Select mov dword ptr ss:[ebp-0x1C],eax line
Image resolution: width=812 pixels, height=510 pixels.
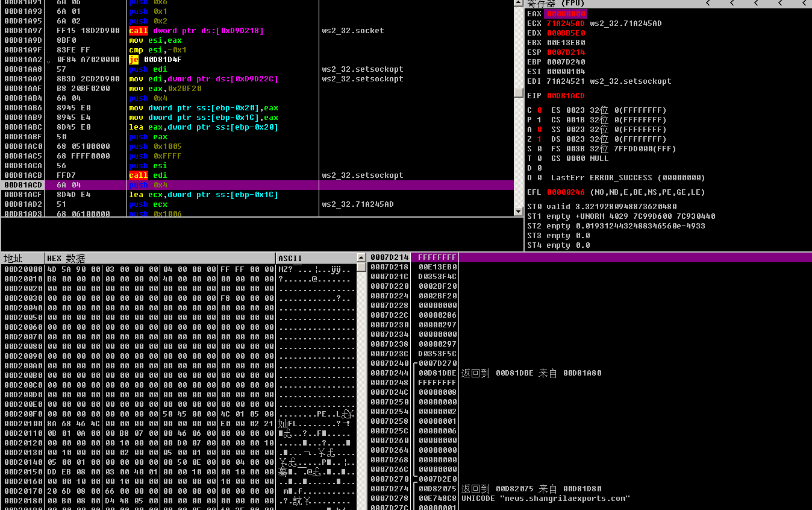pos(204,118)
